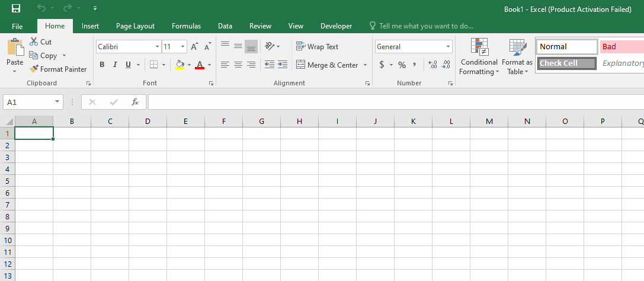Click the Format Painter brush icon
Viewport: 644px width, 281px height.
(34, 69)
